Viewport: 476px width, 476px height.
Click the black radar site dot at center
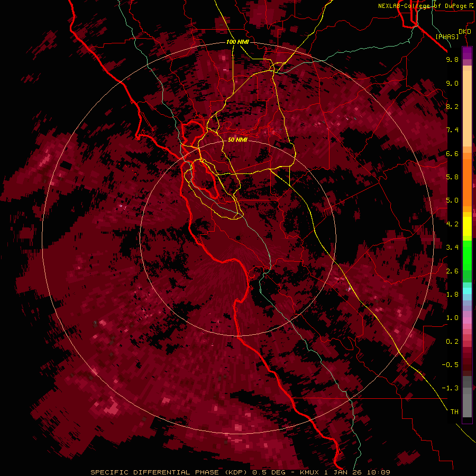click(x=238, y=238)
